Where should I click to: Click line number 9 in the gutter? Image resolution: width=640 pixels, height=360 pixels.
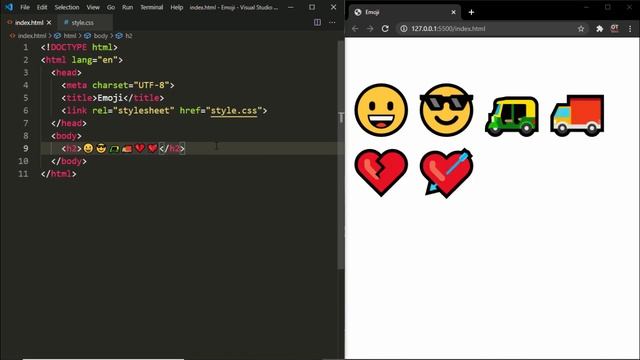[x=26, y=149]
